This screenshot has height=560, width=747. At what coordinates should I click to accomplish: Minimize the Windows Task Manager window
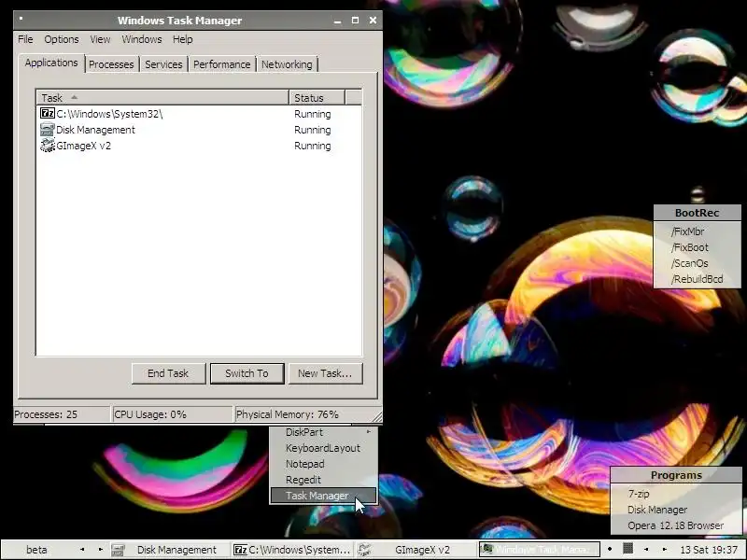pos(337,21)
